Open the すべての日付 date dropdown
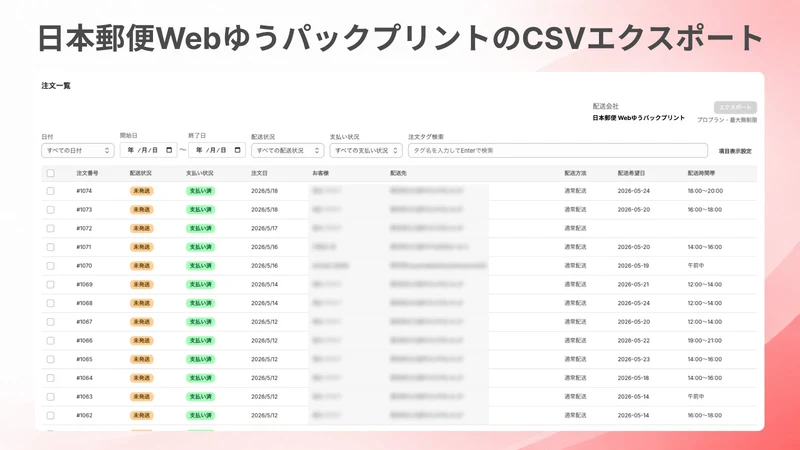This screenshot has height=450, width=800. (78, 151)
